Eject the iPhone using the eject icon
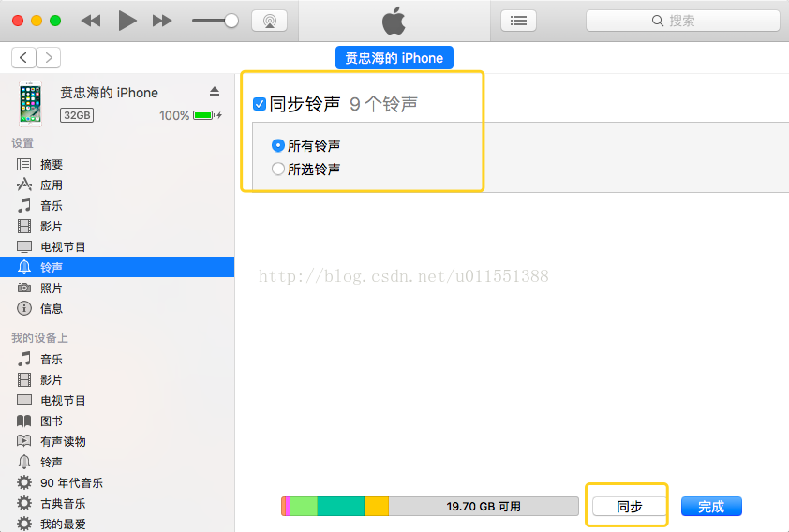This screenshot has height=532, width=789. (x=215, y=91)
